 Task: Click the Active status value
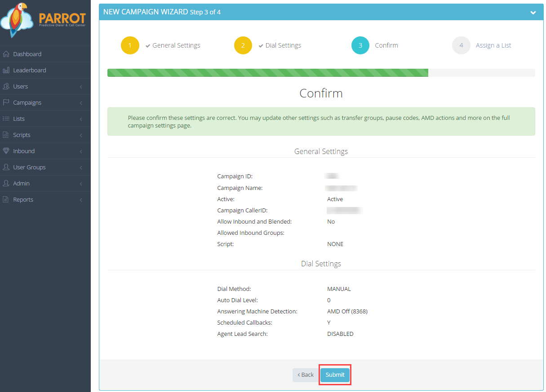(335, 199)
